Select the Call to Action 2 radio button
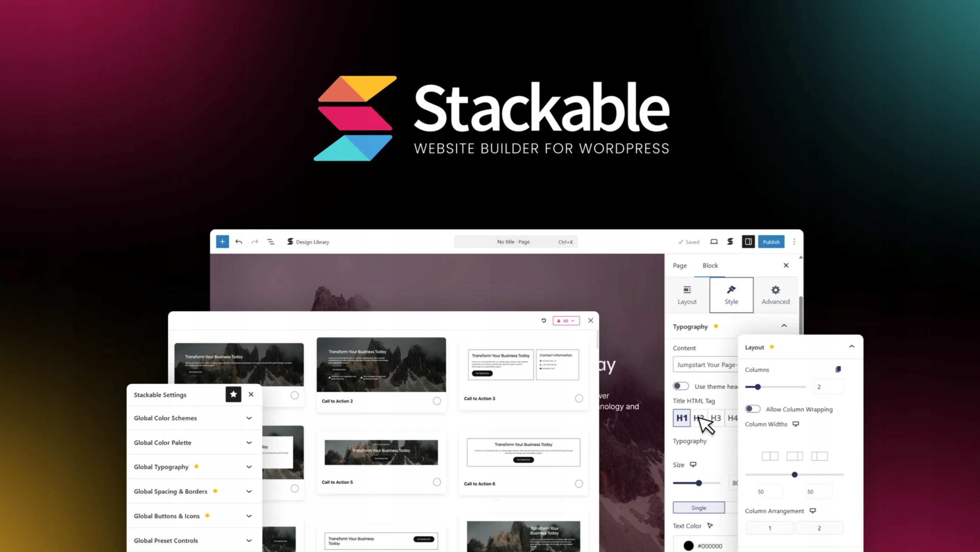 (x=437, y=401)
